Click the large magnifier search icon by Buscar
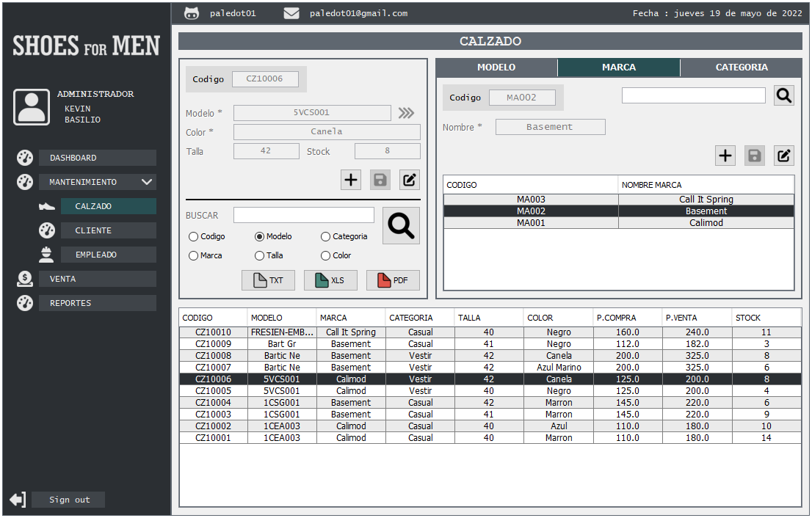The image size is (812, 518). 402,226
